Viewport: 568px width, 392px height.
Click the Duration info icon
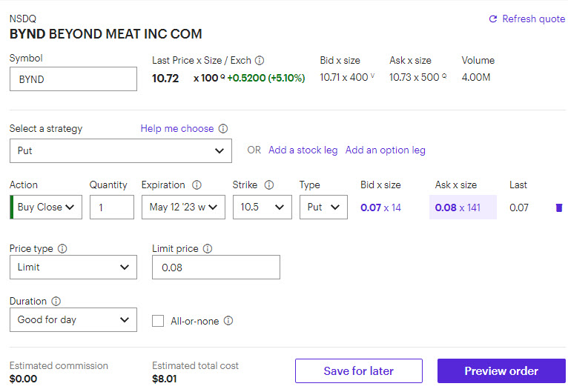tap(56, 302)
